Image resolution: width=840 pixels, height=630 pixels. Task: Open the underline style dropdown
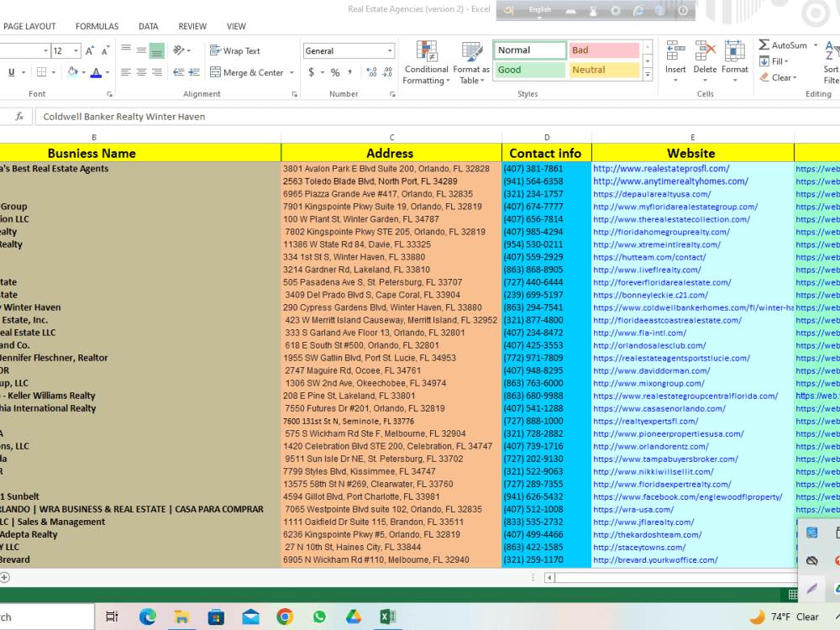(x=23, y=72)
